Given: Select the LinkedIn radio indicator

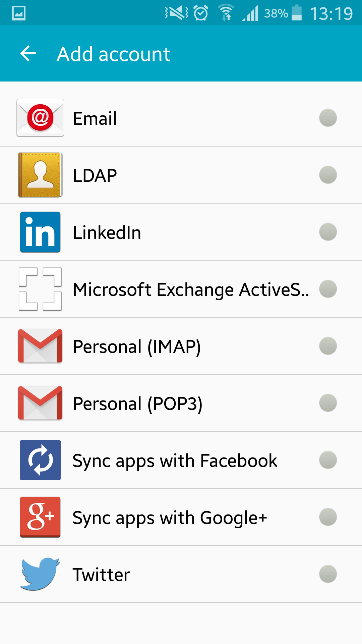Looking at the screenshot, I should tap(328, 232).
